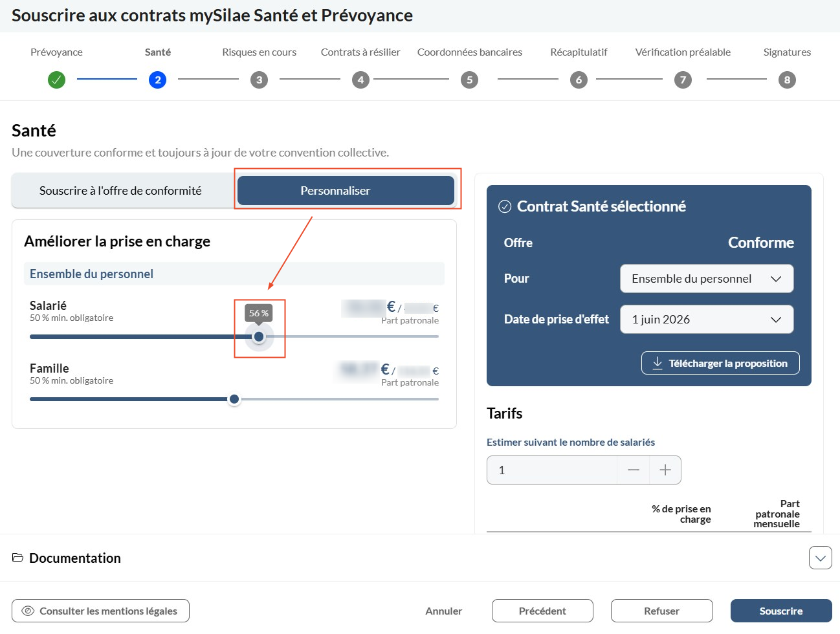
Task: Go to step 6 Récapitulatif circle
Action: click(579, 80)
